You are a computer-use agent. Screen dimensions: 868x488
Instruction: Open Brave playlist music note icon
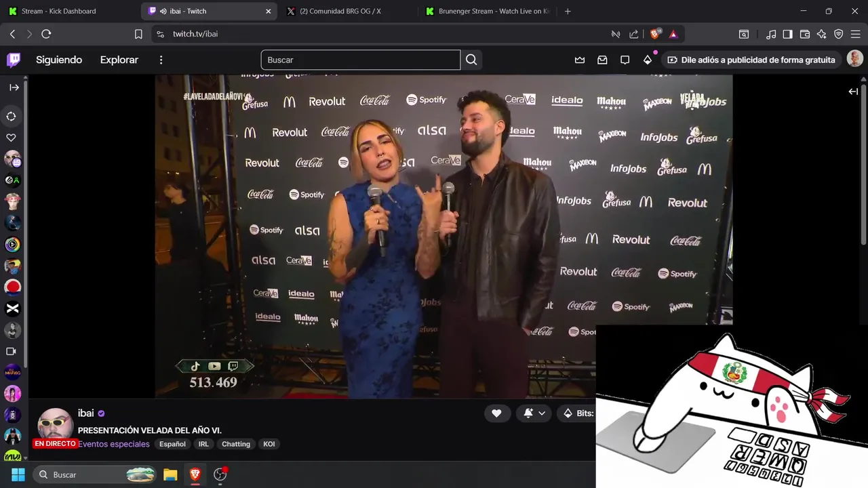pos(771,34)
